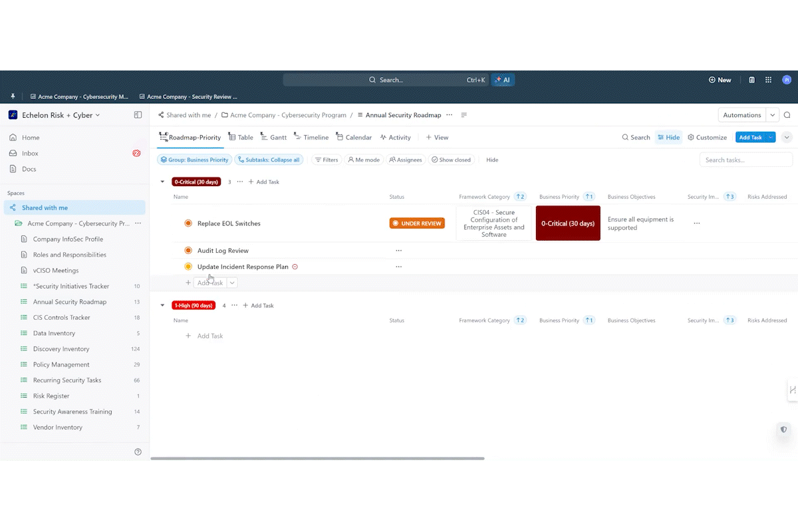The height and width of the screenshot is (532, 798).
Task: Toggle Me mode filter
Action: pos(363,160)
